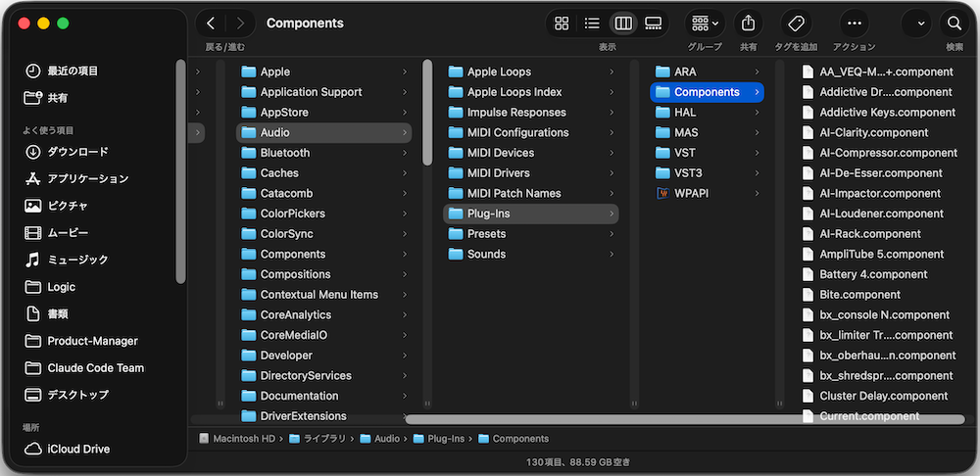Click the Library column vertical scrollbar

click(427, 113)
